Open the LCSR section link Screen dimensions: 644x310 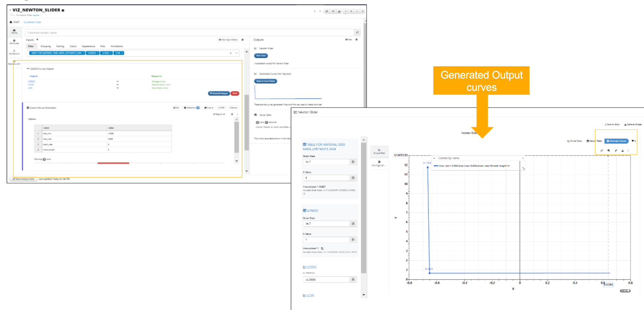coord(308,295)
